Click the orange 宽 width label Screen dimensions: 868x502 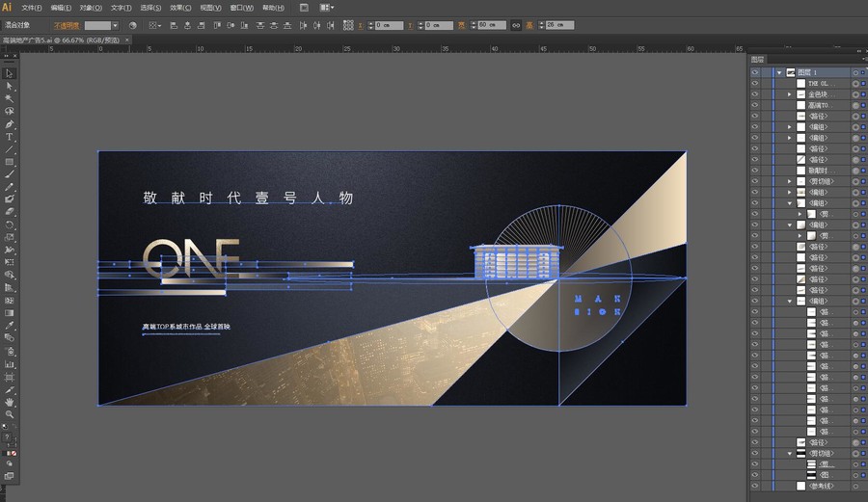pos(462,25)
